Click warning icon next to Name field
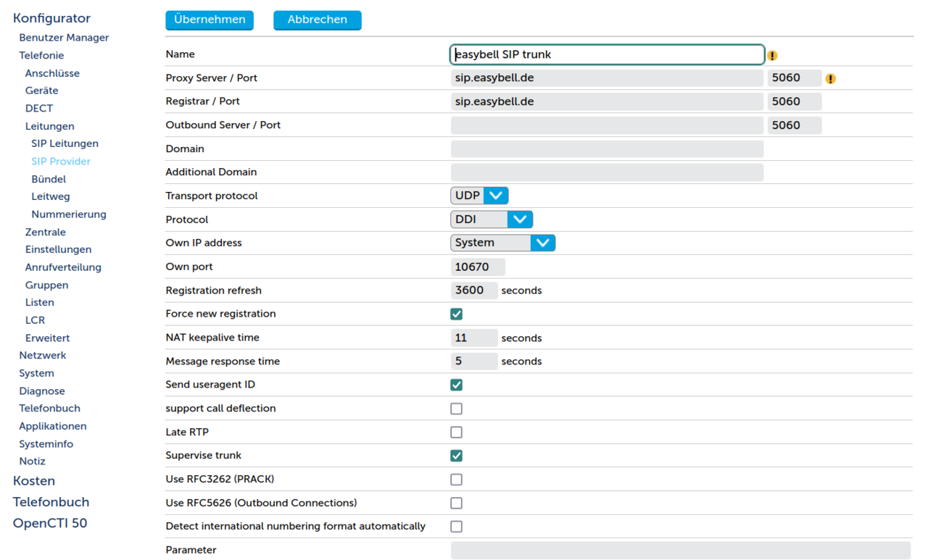The height and width of the screenshot is (560, 928). 772,56
